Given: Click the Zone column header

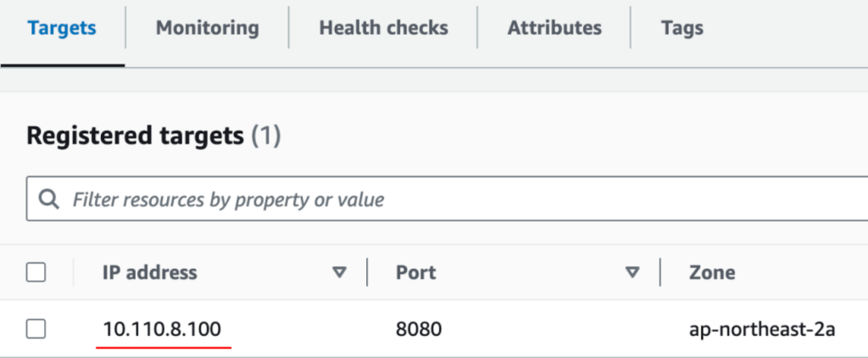Looking at the screenshot, I should tap(712, 272).
